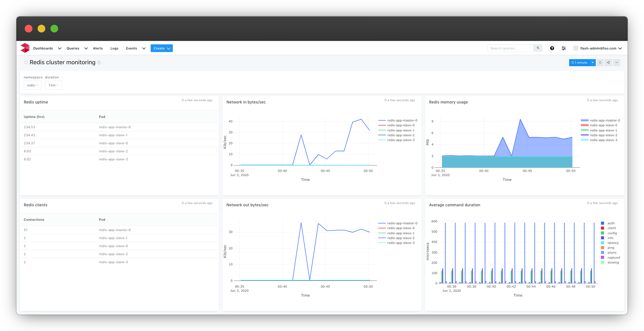The width and height of the screenshot is (644, 331).
Task: Toggle redis-app-slave-2 in memory usage legend
Action: (599, 135)
